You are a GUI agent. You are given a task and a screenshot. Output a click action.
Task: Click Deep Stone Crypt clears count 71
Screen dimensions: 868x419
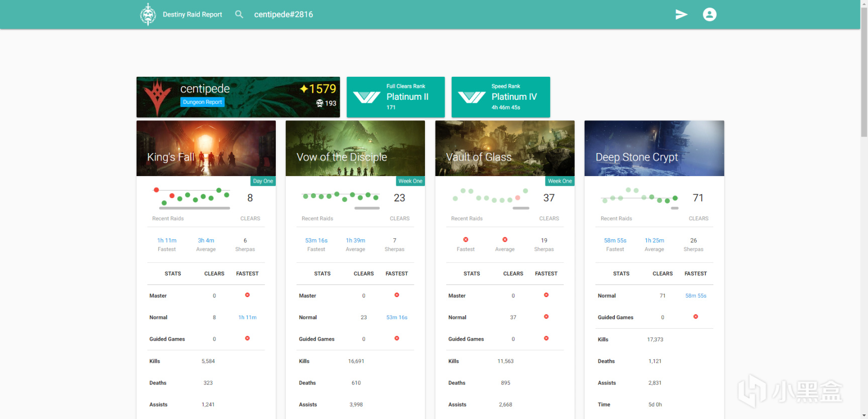(x=698, y=198)
